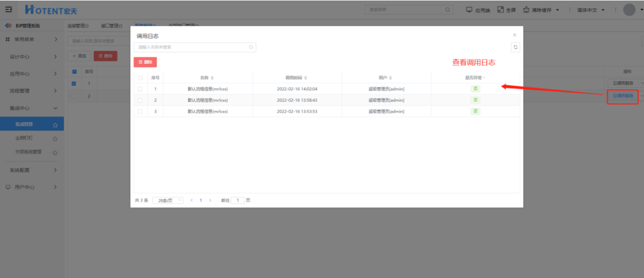Expand 系统配置 sidebar menu
The height and width of the screenshot is (278, 644).
[x=55, y=170]
